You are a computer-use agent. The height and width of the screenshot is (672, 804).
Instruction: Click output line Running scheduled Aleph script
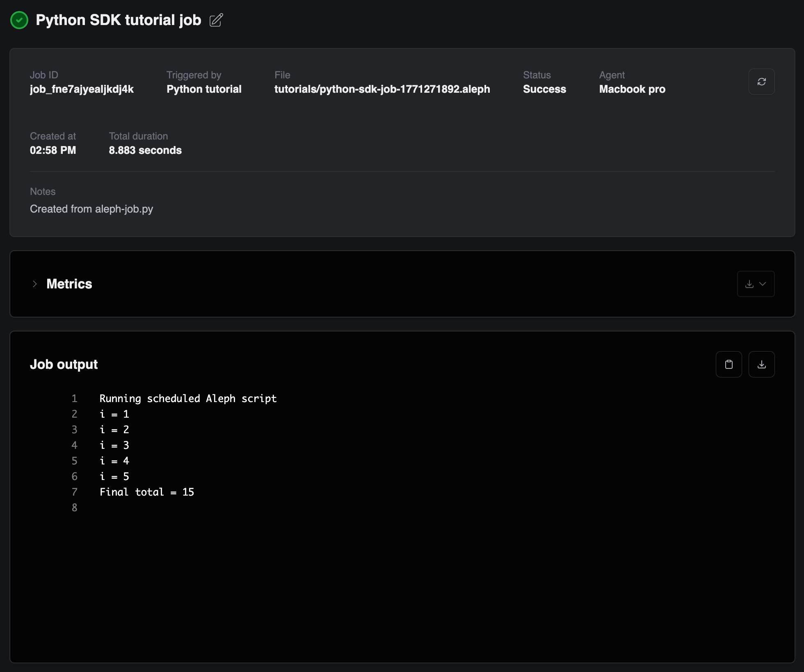click(x=188, y=398)
